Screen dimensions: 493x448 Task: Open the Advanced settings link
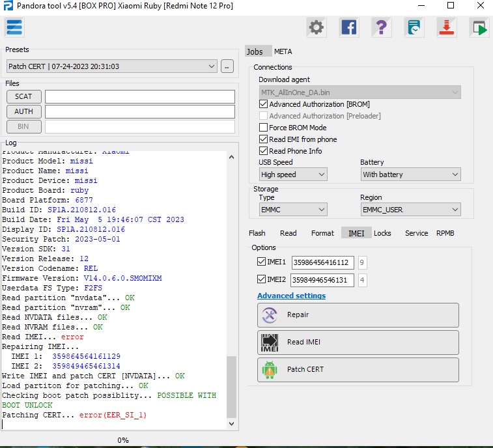(x=291, y=296)
